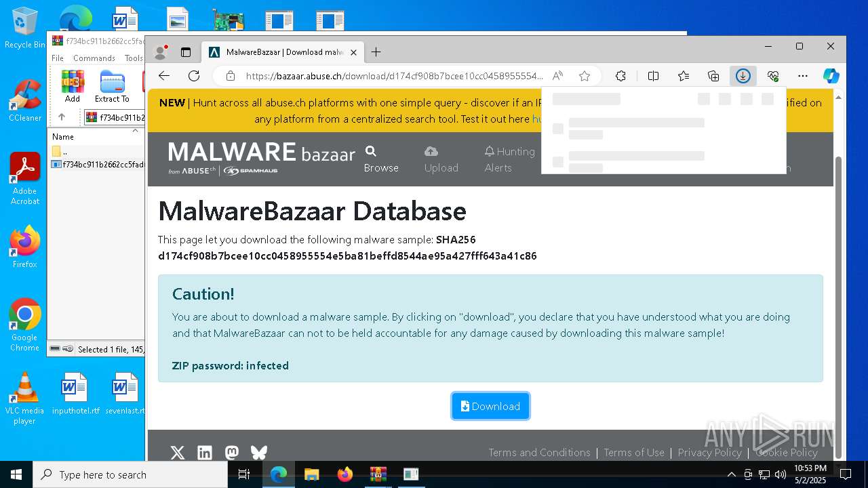Screen dimensions: 868x488
Task: Click the Upload nav item
Action: point(441,159)
